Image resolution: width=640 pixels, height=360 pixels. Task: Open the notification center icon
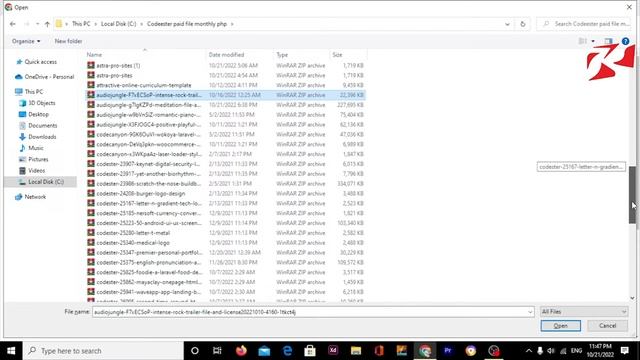[x=625, y=351]
